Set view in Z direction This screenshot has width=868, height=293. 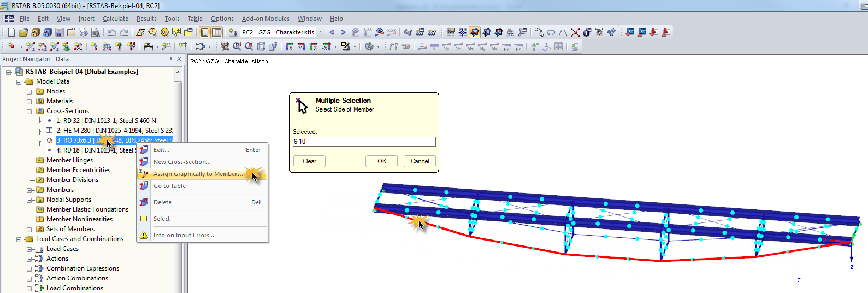click(x=314, y=46)
